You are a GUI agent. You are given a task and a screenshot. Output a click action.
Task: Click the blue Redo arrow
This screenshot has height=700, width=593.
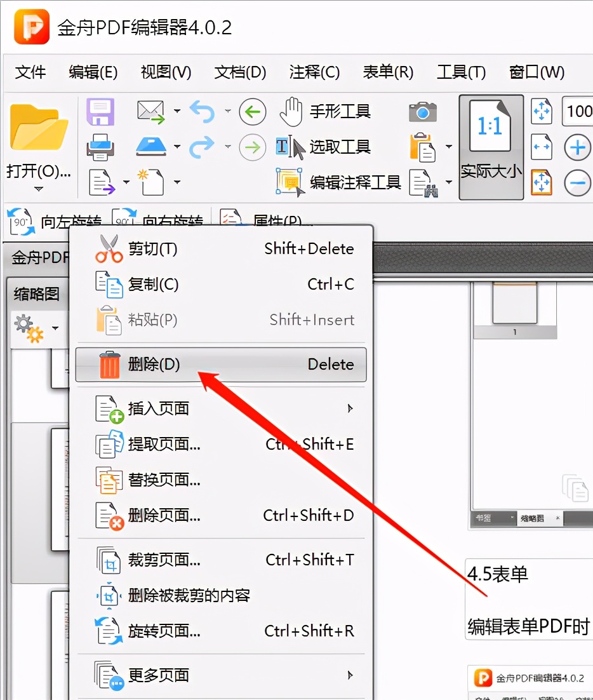click(x=202, y=147)
